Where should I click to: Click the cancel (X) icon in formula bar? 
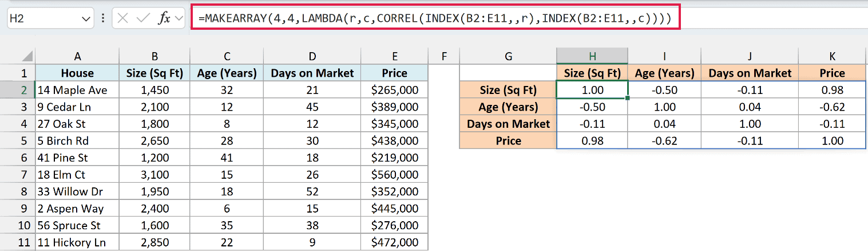[122, 18]
